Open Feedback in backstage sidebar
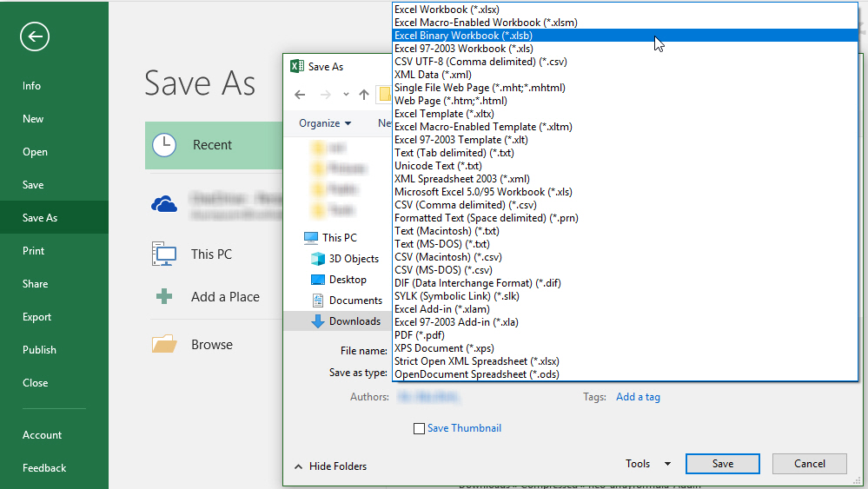Viewport: 868px width, 489px height. (54, 468)
